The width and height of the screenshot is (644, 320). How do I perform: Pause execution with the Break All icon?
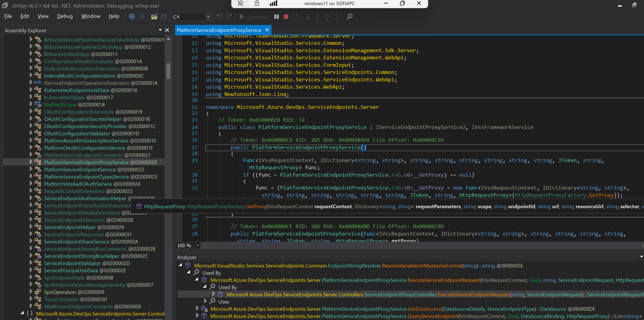click(x=276, y=17)
